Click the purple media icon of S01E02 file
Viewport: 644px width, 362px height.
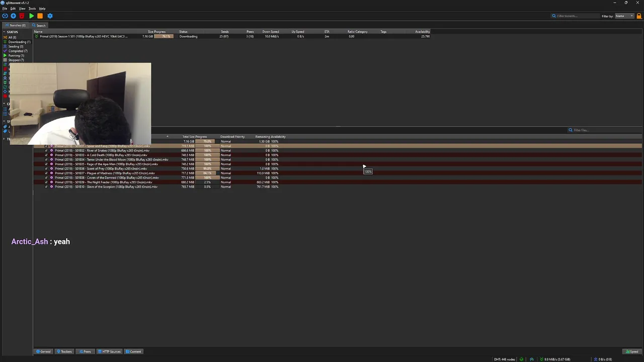click(x=51, y=151)
